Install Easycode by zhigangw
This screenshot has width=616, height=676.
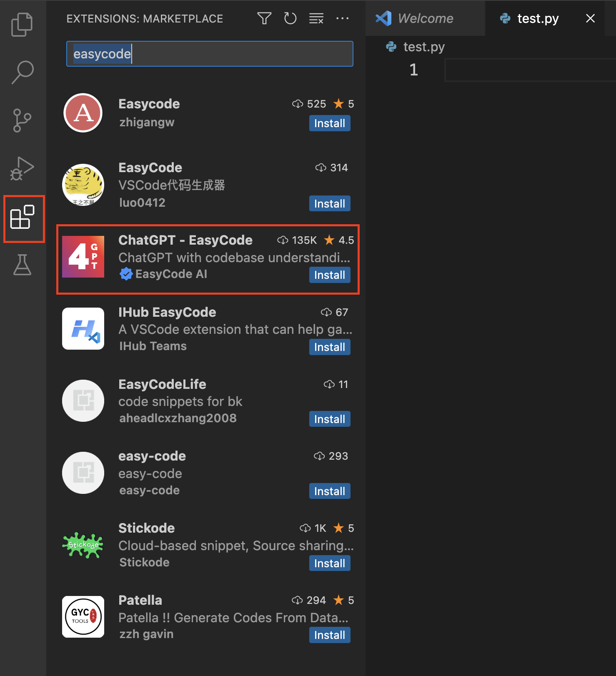tap(330, 123)
